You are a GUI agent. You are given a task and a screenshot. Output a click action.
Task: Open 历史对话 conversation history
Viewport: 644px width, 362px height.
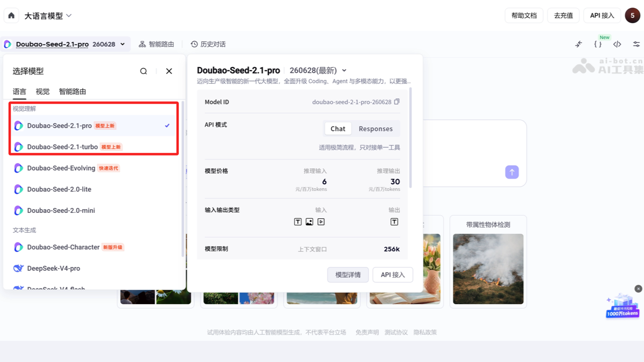pos(208,44)
